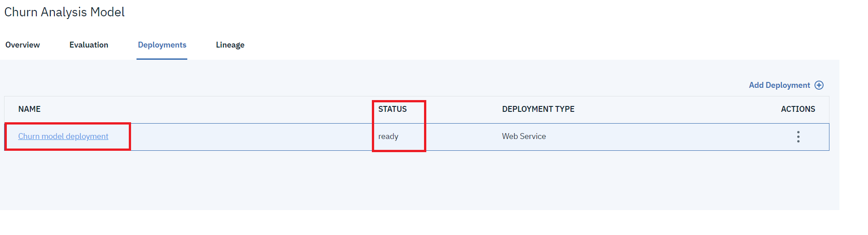Click the plus circle icon beside Add Deployment
868x235 pixels.
pyautogui.click(x=819, y=85)
